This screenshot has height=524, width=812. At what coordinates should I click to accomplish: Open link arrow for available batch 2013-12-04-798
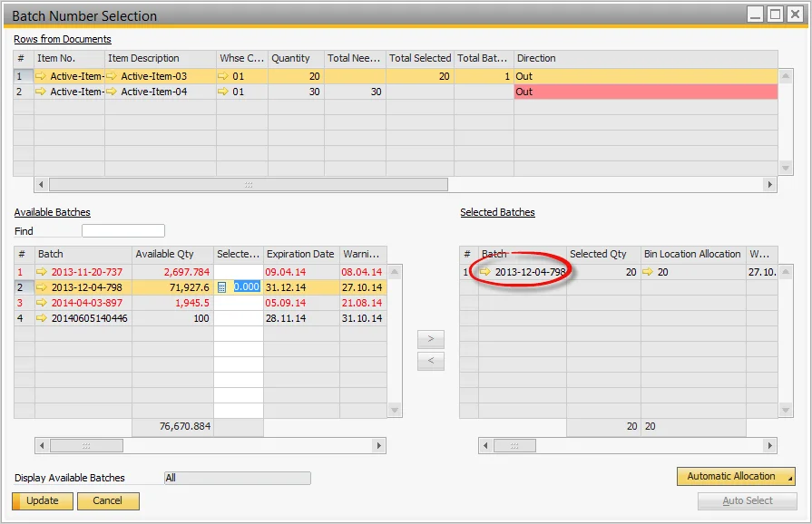pyautogui.click(x=42, y=287)
